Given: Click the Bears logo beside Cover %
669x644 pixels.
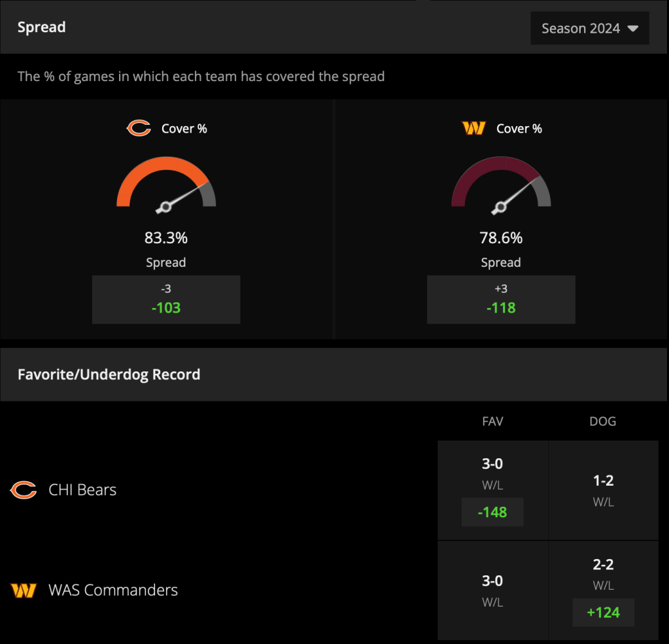Looking at the screenshot, I should (x=139, y=128).
